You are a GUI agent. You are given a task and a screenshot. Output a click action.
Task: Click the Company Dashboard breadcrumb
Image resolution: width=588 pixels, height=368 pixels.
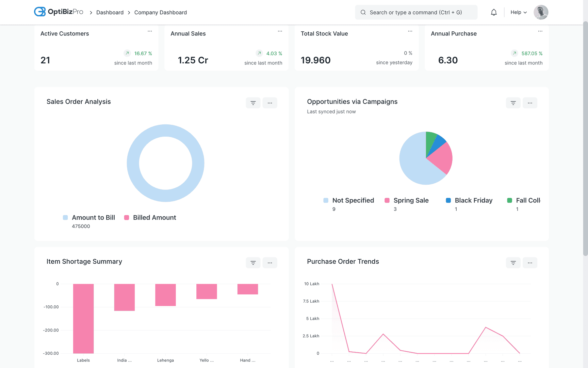[160, 12]
